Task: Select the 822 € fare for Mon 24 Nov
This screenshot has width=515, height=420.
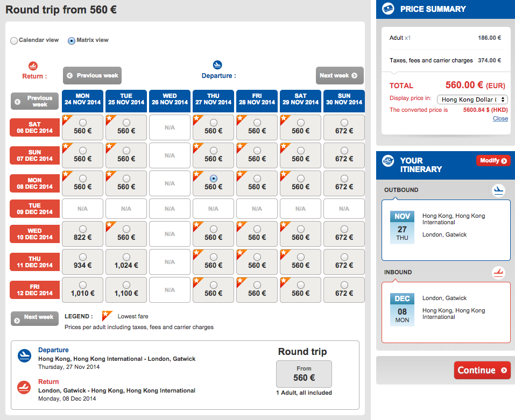Action: click(83, 229)
